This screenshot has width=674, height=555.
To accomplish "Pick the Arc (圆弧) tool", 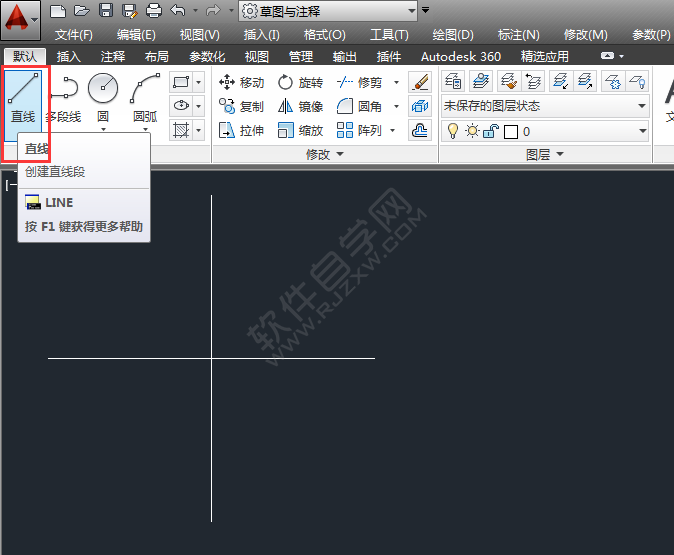I will coord(145,97).
